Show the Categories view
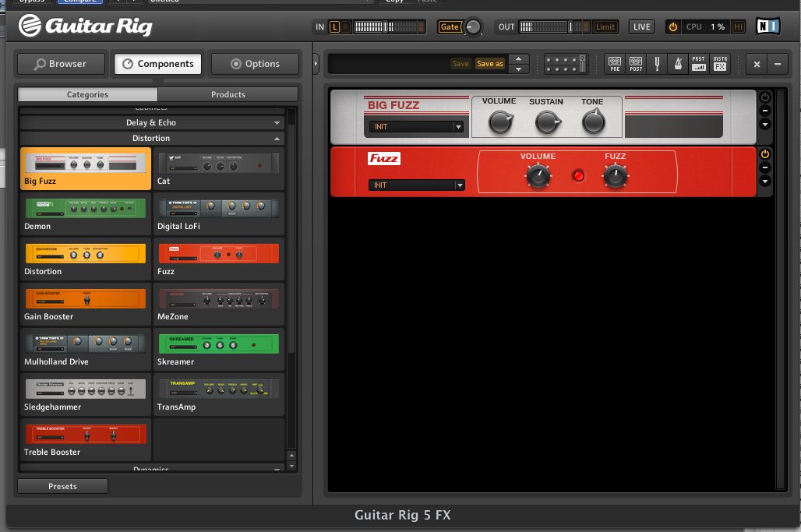 tap(87, 94)
